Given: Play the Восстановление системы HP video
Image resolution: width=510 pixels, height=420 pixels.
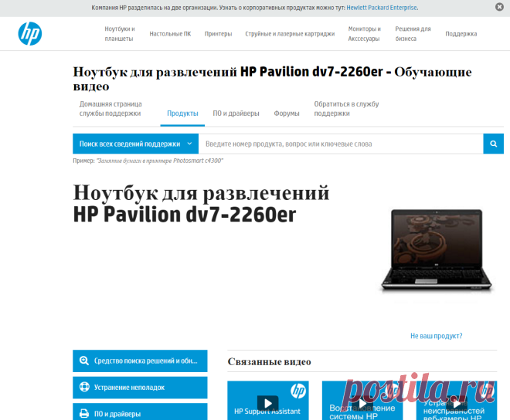Looking at the screenshot, I should [362, 403].
